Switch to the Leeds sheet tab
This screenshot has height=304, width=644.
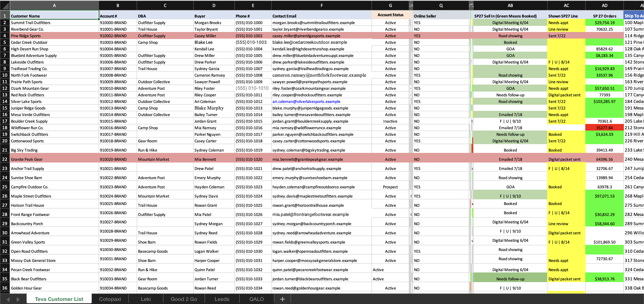pyautogui.click(x=222, y=299)
